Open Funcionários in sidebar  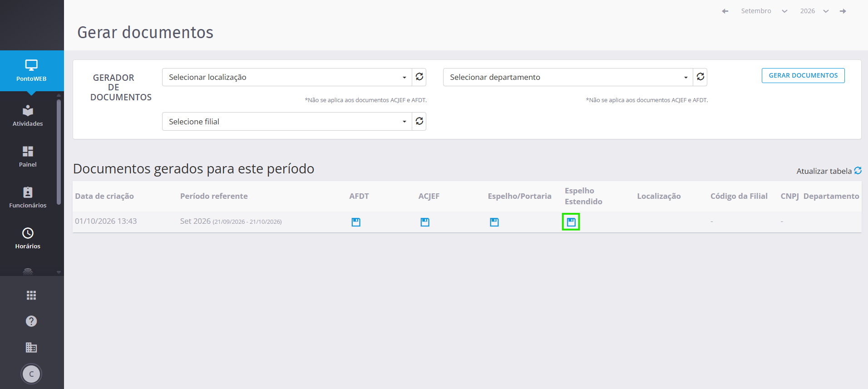point(28,197)
